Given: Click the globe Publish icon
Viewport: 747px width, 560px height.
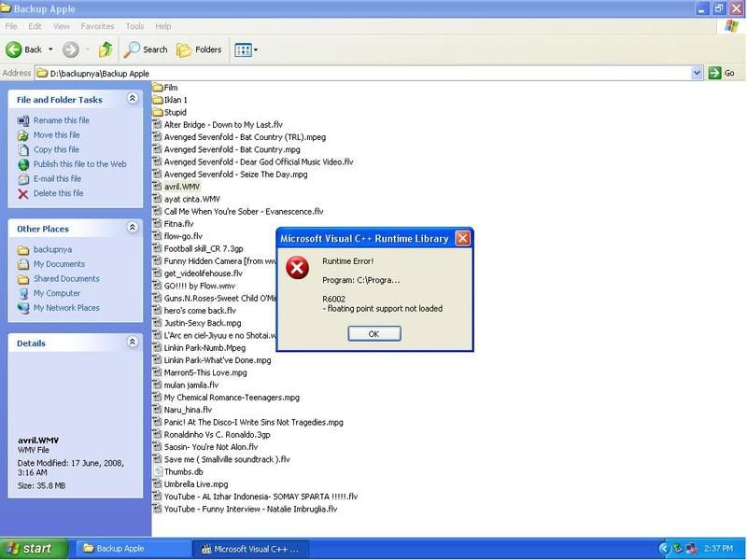Looking at the screenshot, I should tap(23, 164).
